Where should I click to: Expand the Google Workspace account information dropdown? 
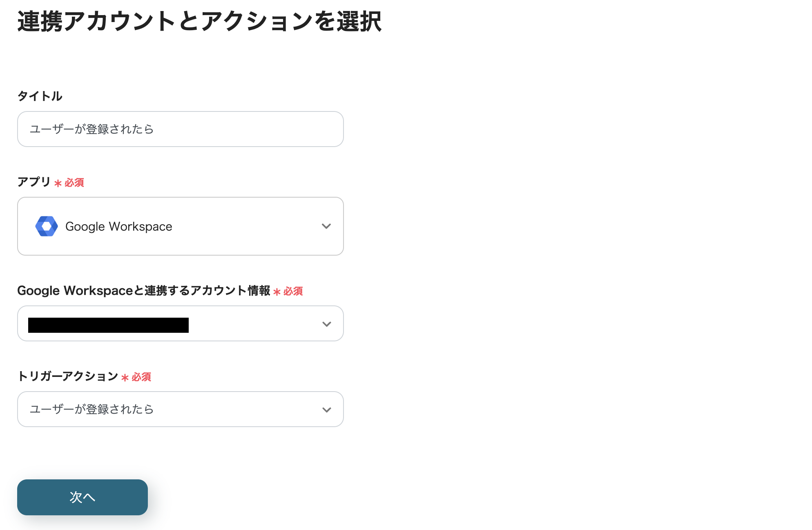(x=180, y=323)
